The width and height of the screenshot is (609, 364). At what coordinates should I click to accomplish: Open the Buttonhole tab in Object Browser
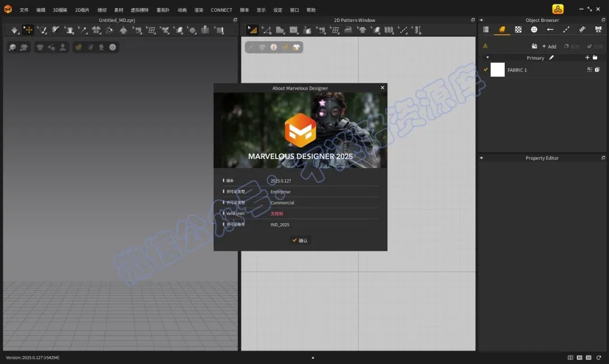tap(550, 29)
